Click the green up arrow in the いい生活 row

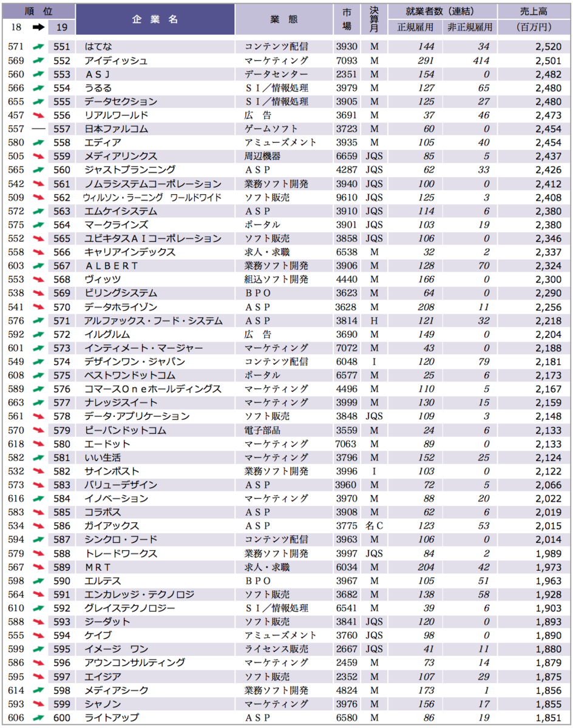[39, 457]
